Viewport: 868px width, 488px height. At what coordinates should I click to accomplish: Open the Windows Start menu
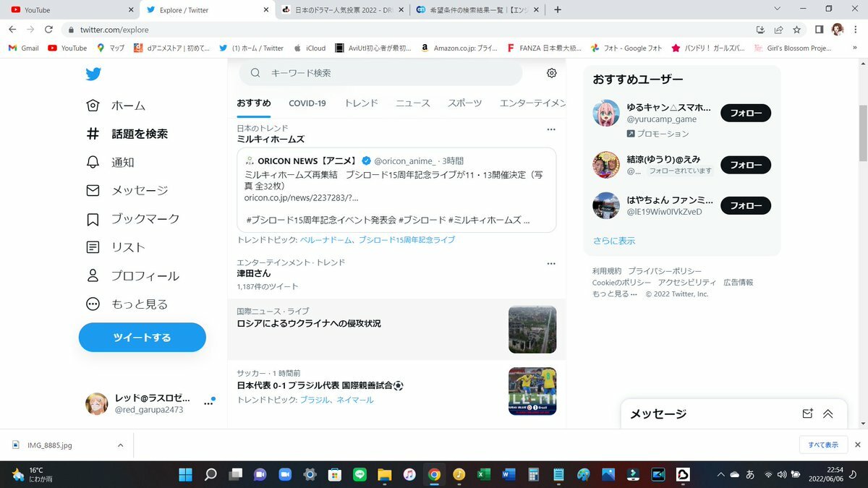point(186,474)
